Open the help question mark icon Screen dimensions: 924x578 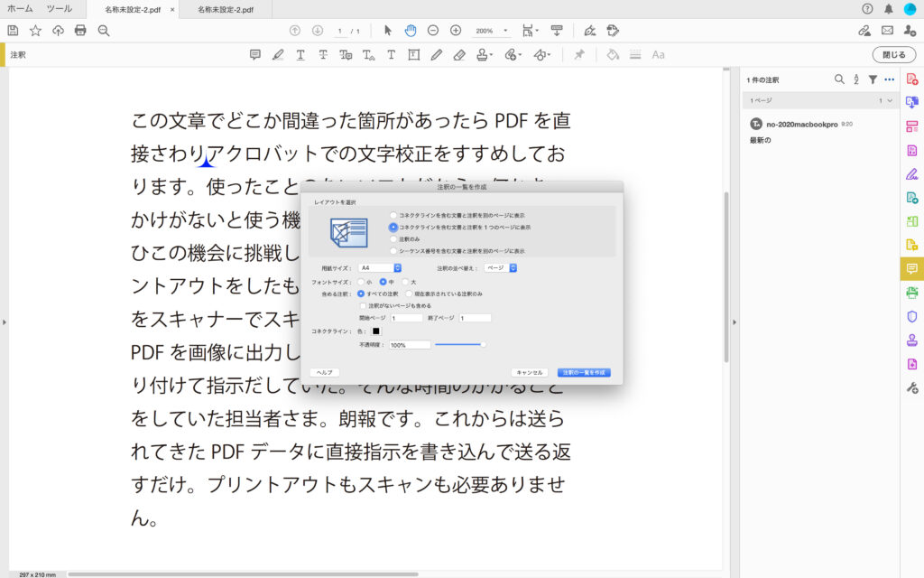pyautogui.click(x=867, y=9)
